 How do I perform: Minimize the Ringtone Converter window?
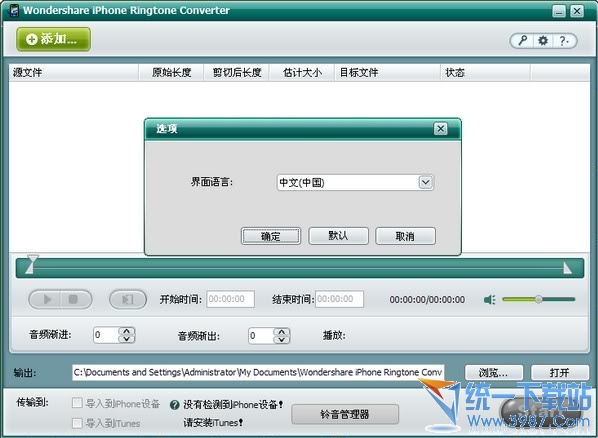(559, 11)
